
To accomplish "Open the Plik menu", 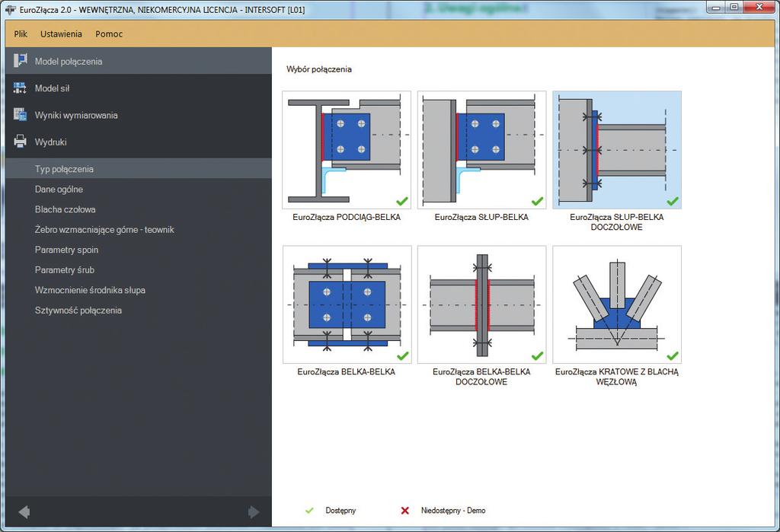I will click(x=21, y=33).
